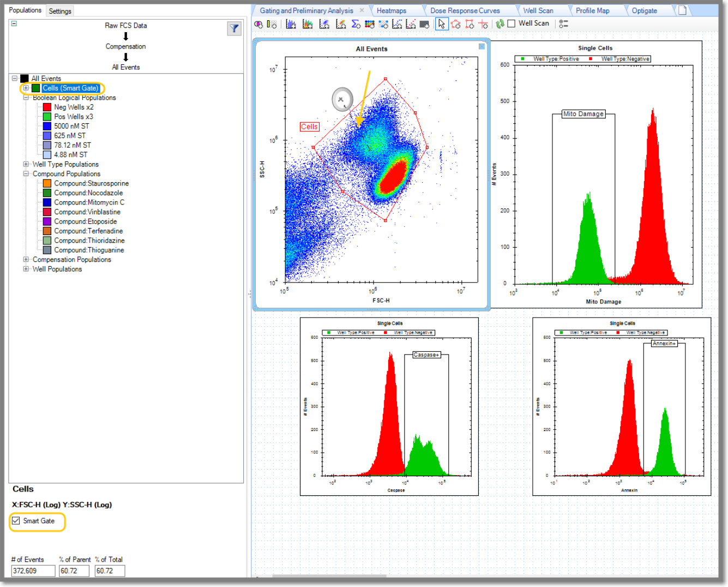Click the black All Events color swatch
Image resolution: width=728 pixels, height=587 pixels.
tap(24, 79)
